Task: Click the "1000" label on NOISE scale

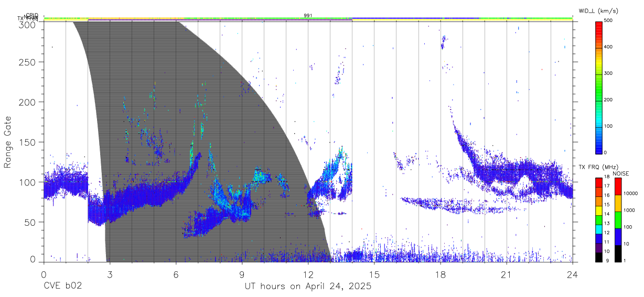Action: [x=629, y=210]
